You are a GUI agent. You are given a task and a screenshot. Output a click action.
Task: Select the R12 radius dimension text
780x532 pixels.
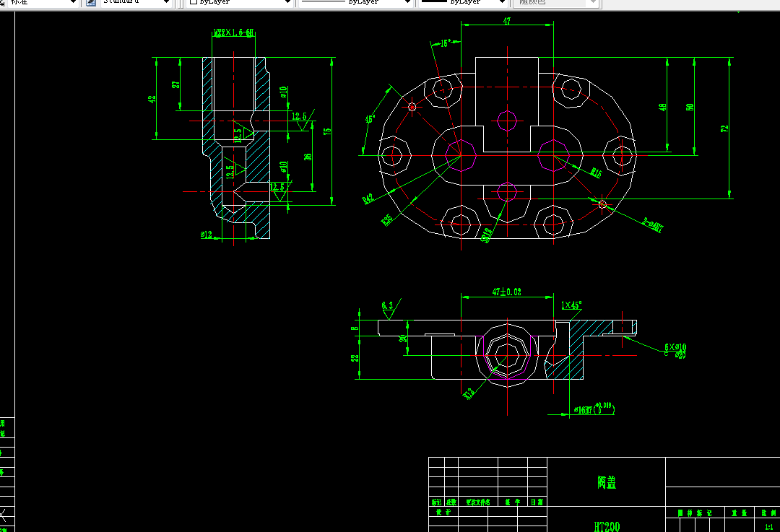[x=469, y=393]
